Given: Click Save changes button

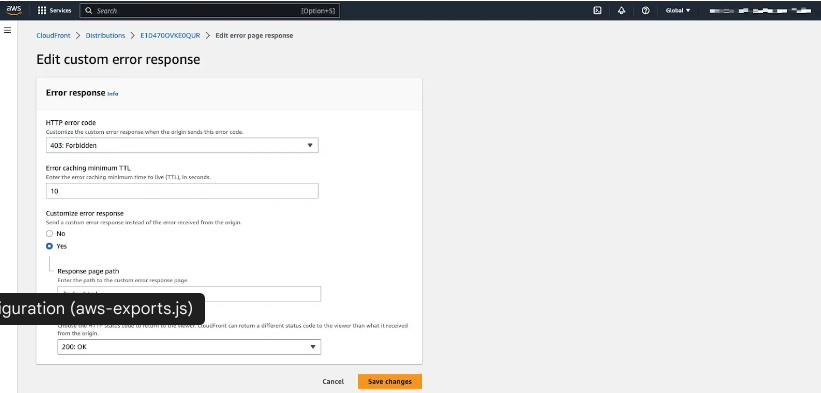Looking at the screenshot, I should click(x=390, y=381).
